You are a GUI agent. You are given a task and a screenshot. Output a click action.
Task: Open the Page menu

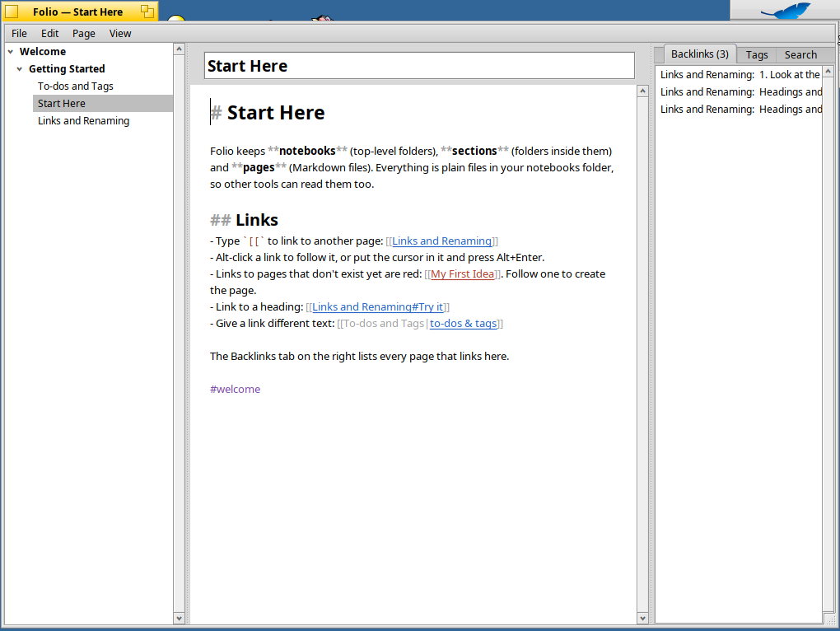coord(83,33)
